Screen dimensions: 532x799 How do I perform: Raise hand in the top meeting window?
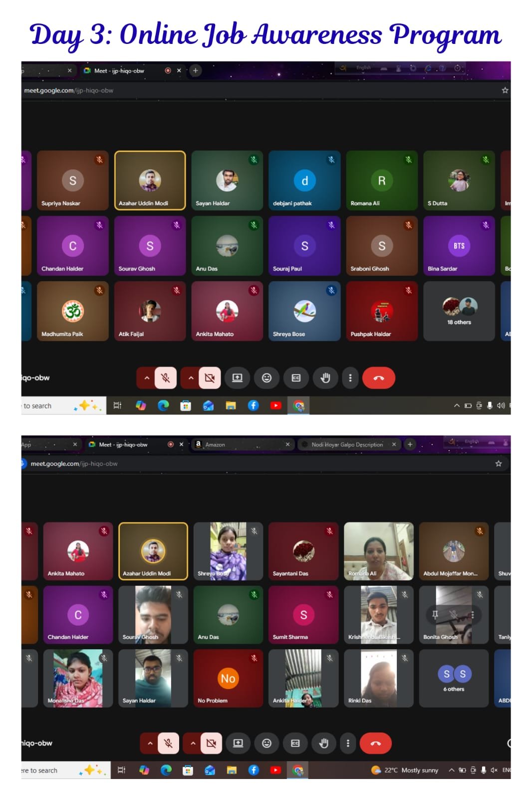[x=325, y=378]
